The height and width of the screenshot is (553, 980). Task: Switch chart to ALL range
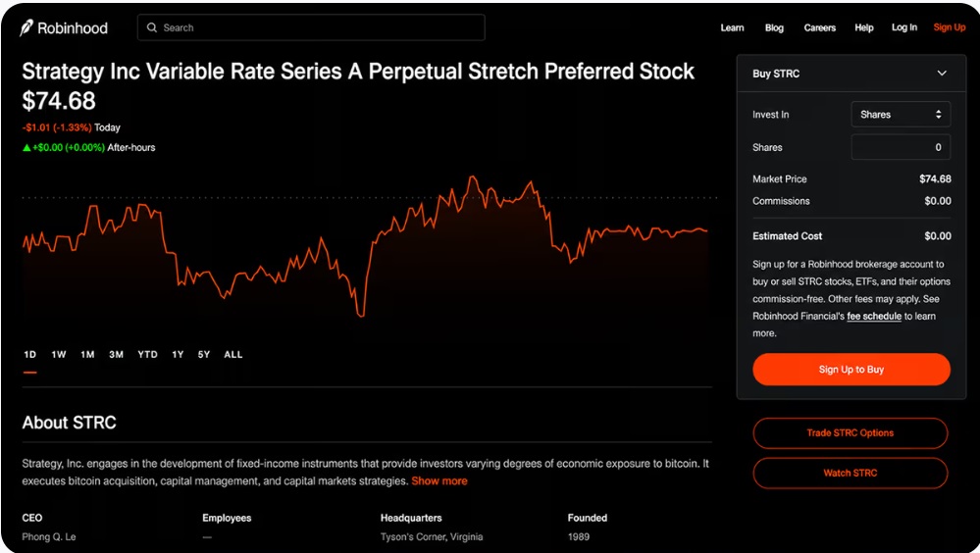tap(233, 354)
